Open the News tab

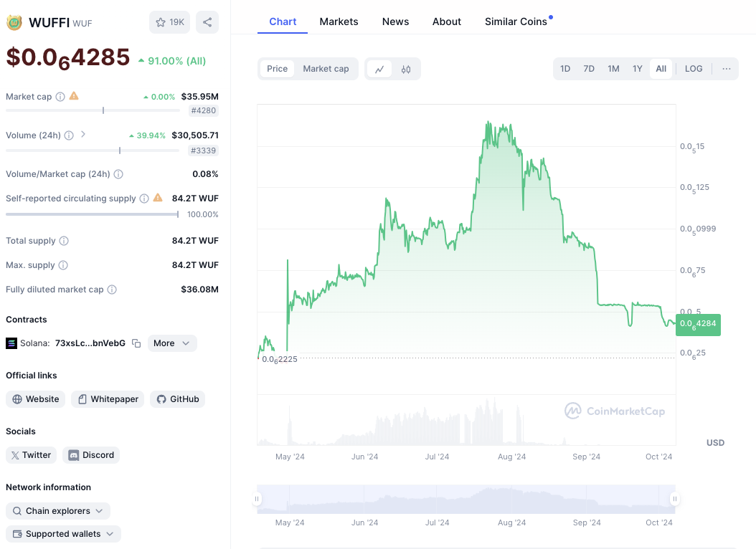coord(395,22)
